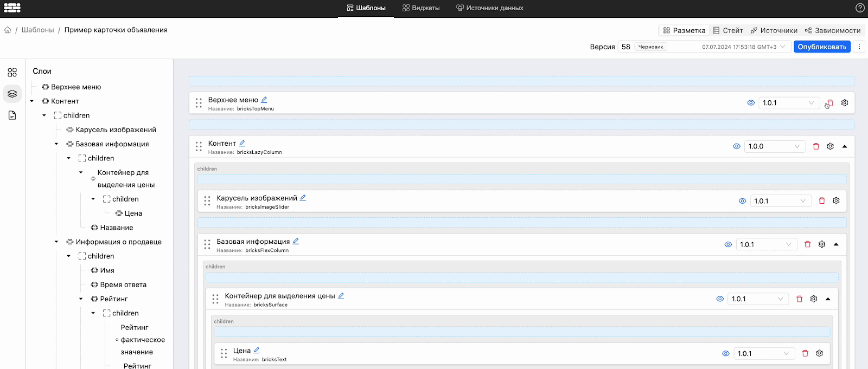Open settings of Базовая информация block
Viewport: 868px width, 369px height.
coord(822,244)
